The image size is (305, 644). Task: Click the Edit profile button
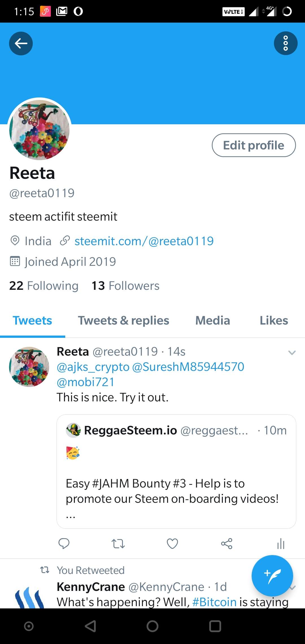click(x=254, y=145)
